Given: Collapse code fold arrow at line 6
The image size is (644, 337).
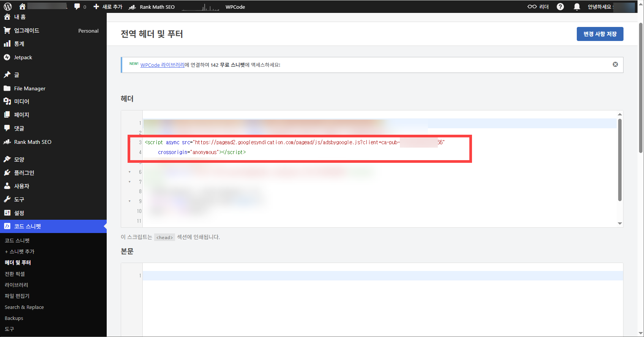Looking at the screenshot, I should point(129,172).
